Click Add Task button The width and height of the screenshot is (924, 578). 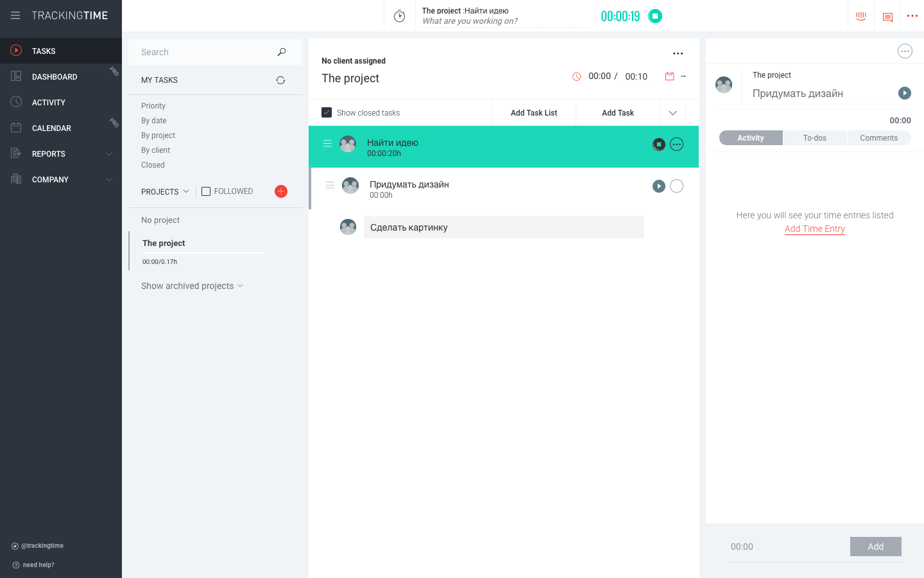[618, 113]
